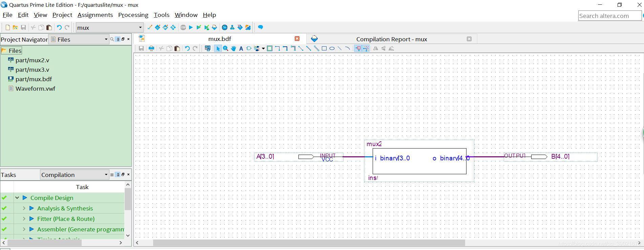Click the Open file folder icon
The width and height of the screenshot is (644, 250).
click(x=15, y=27)
